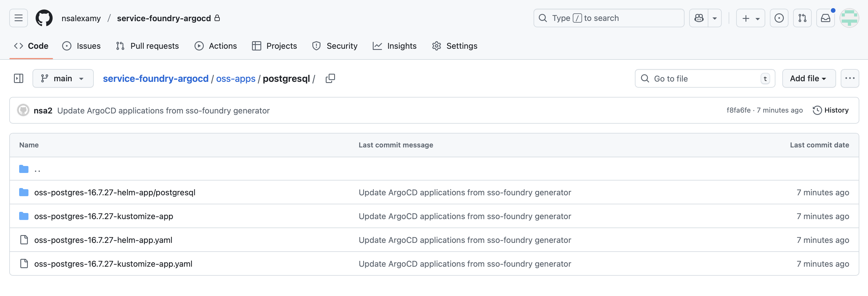Click the Last commit message column header

click(396, 145)
